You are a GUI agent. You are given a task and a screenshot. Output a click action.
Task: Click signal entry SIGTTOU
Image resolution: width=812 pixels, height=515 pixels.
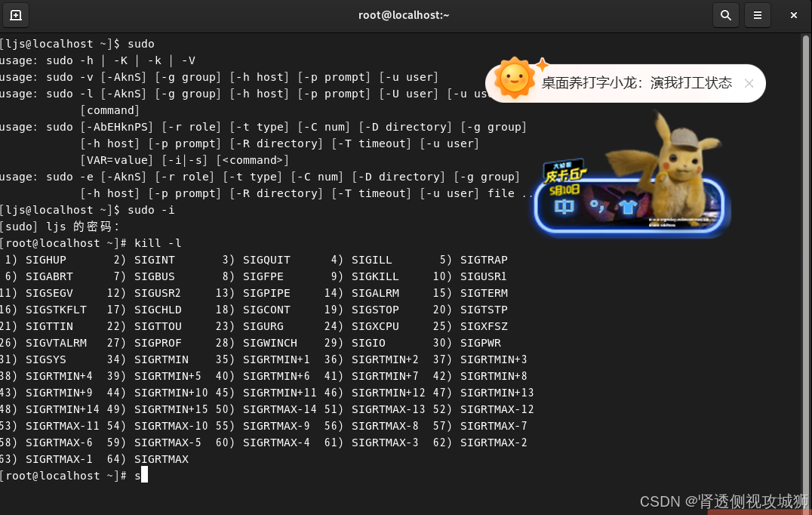158,326
